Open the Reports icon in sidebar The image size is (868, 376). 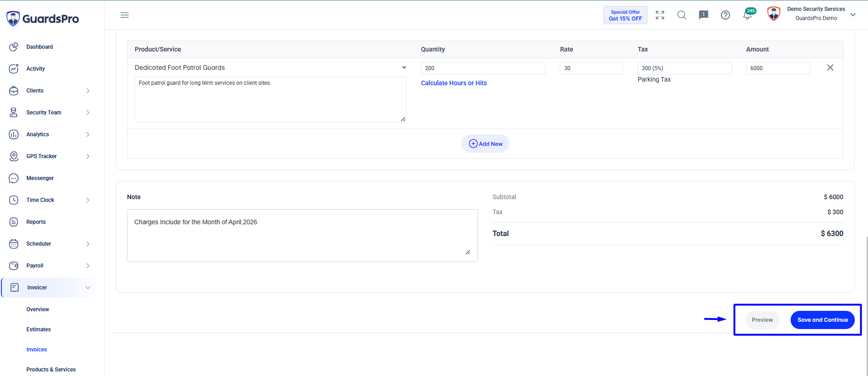point(14,222)
